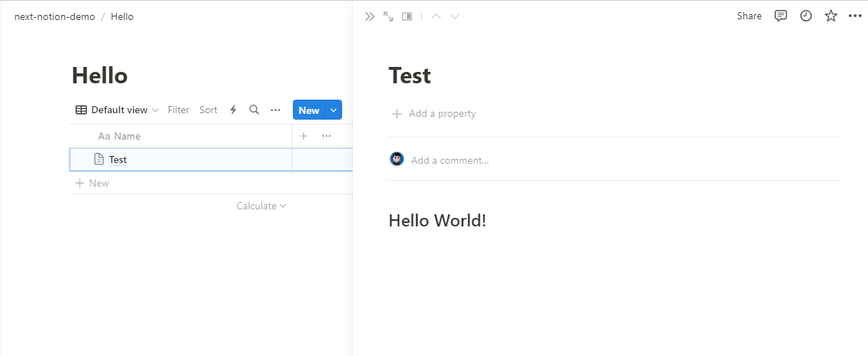Expand the Calculate dropdown
This screenshot has height=356, width=868.
[261, 206]
